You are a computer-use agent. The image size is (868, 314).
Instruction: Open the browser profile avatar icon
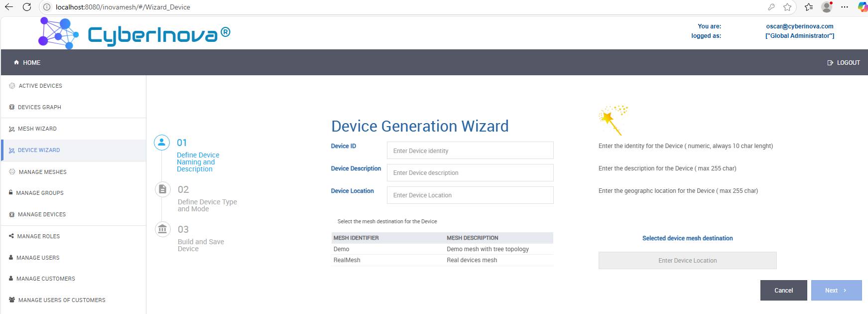point(827,7)
